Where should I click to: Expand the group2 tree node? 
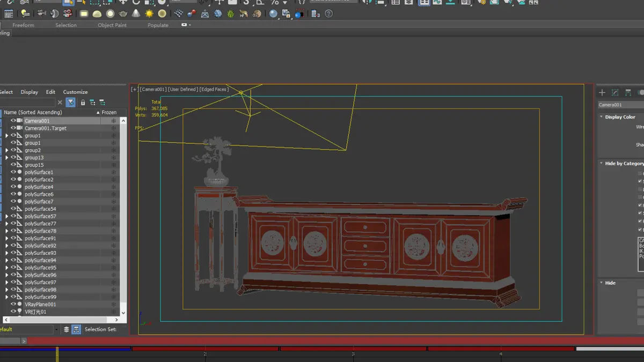(7, 150)
